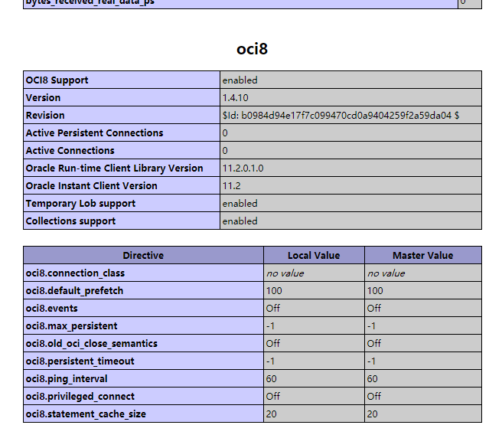Select the oci8.events directive
This screenshot has width=502, height=448.
pos(52,309)
